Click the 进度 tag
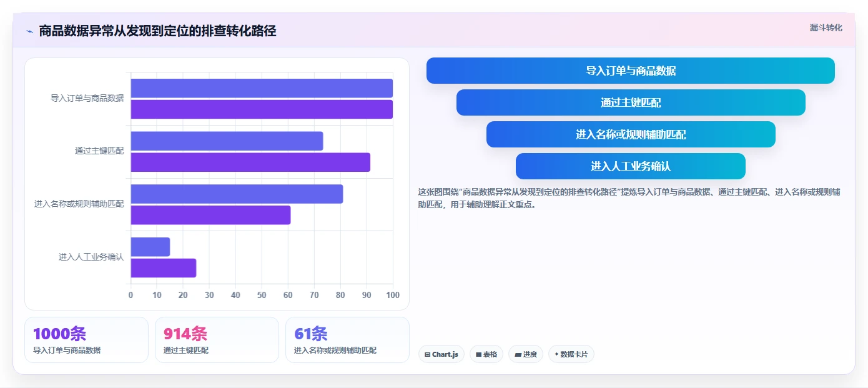 pyautogui.click(x=526, y=354)
